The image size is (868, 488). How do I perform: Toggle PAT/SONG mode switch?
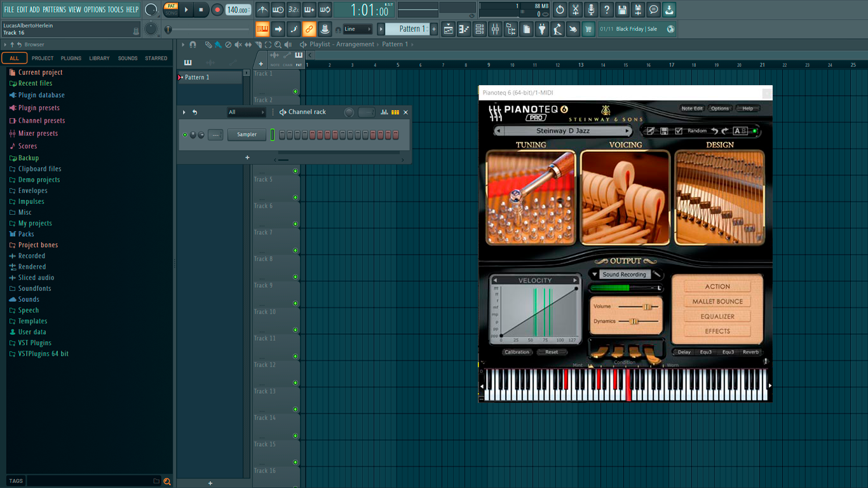tap(171, 10)
